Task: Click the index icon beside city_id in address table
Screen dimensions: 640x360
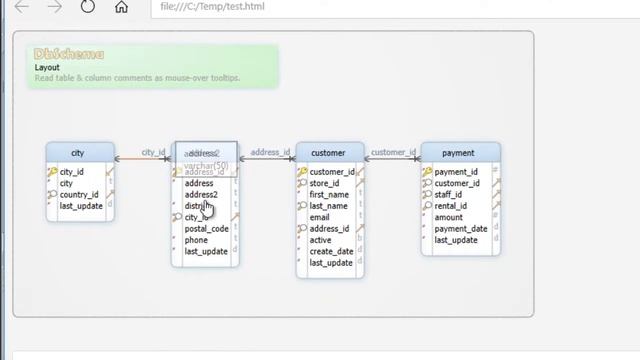Action: click(x=178, y=217)
